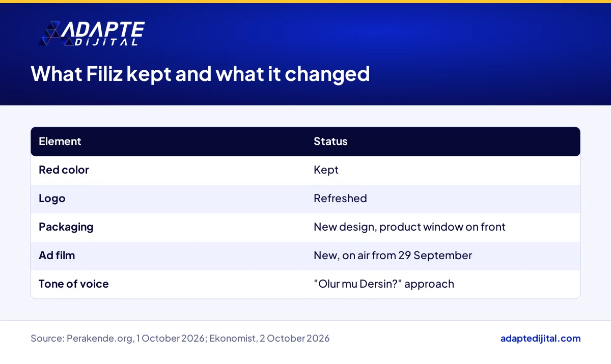Select the "Red color" row label
Viewport: 611px width, 364px height.
[64, 170]
